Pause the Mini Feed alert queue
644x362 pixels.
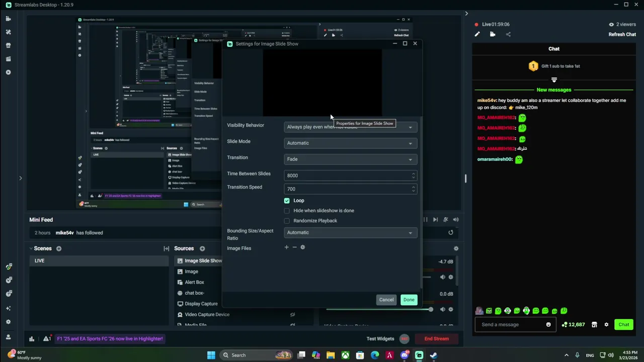pyautogui.click(x=426, y=220)
